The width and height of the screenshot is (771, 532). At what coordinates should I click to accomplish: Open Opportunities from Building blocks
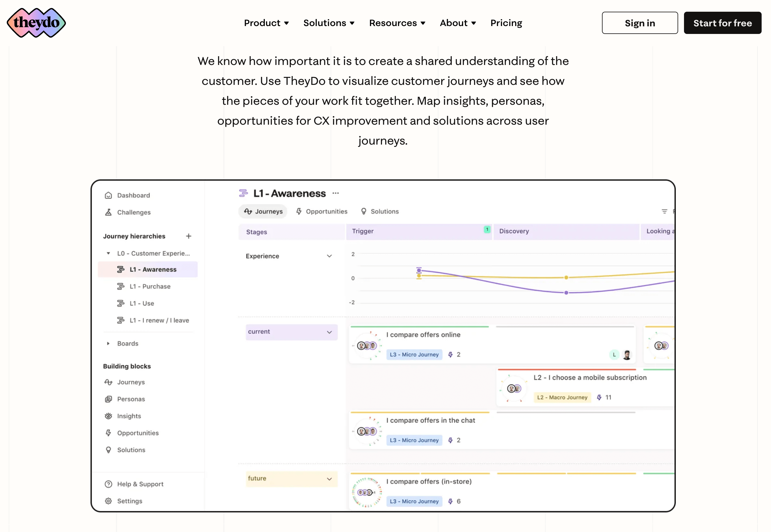tap(138, 433)
